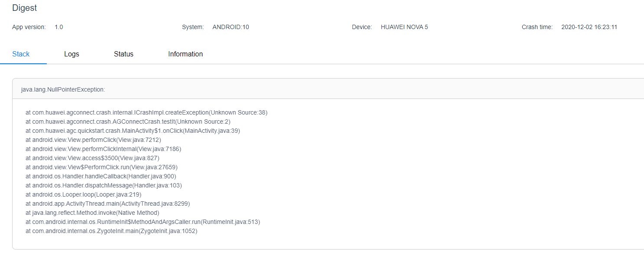Image resolution: width=644 pixels, height=253 pixels.
Task: Click the ICrashImpl.createException stack line
Action: (146, 112)
